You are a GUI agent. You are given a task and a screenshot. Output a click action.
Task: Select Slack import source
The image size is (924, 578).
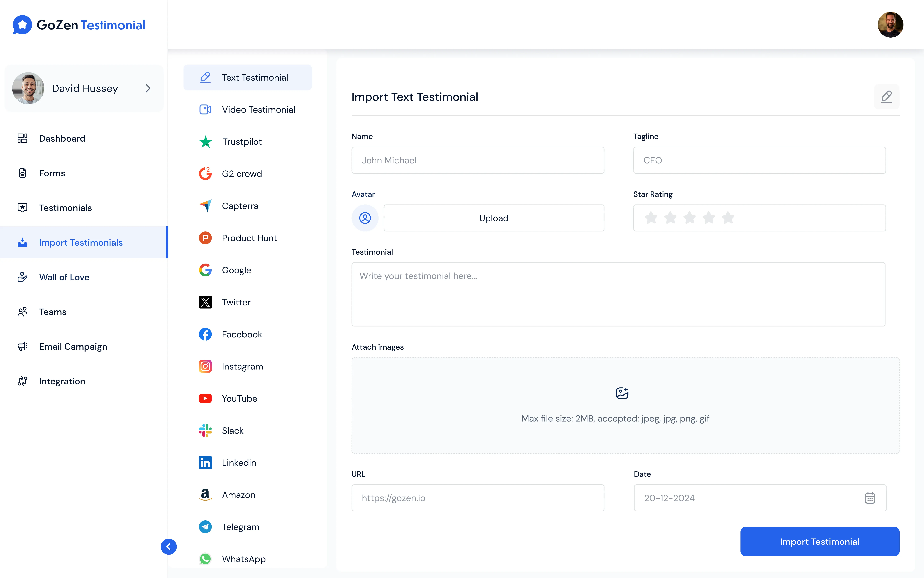click(248, 431)
